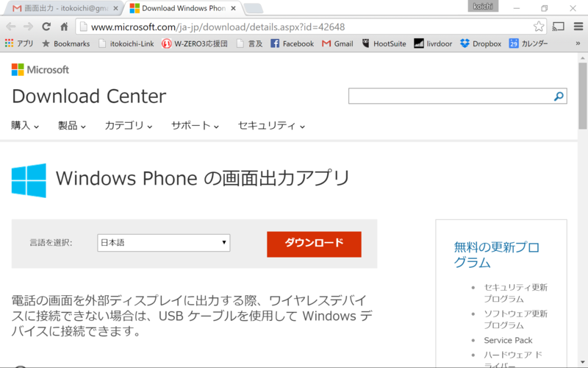This screenshot has height=368, width=588.
Task: Expand the セキュリティ menu
Action: [271, 125]
